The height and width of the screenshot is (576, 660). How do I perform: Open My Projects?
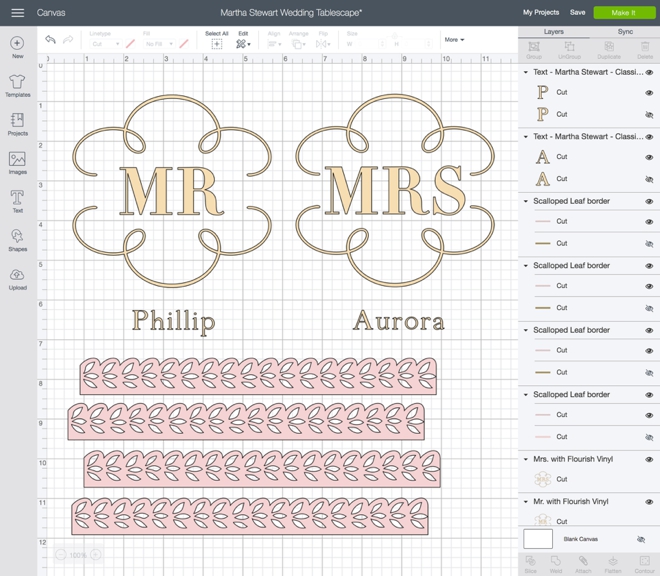click(x=541, y=12)
